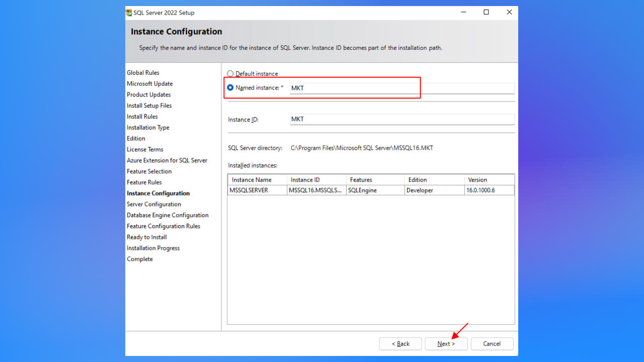Click the 16.0.1000.6 version cell

click(x=490, y=191)
